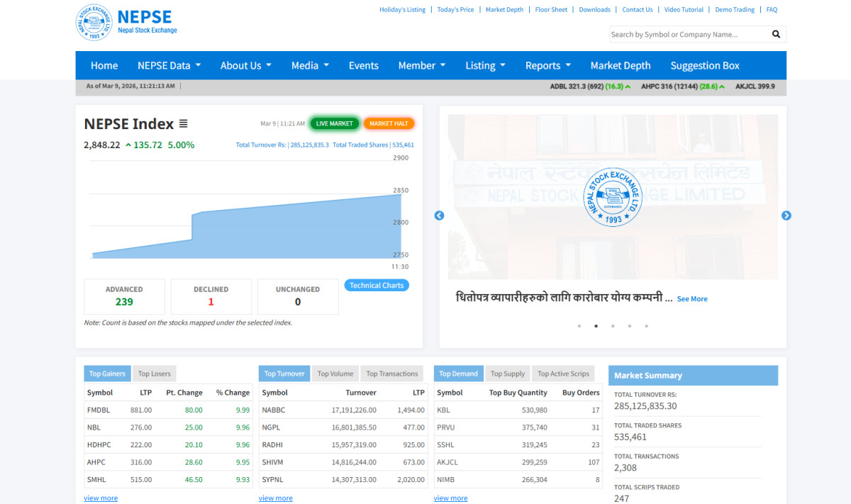The image size is (851, 504).
Task: Select the first carousel dot indicator
Action: coord(579,326)
